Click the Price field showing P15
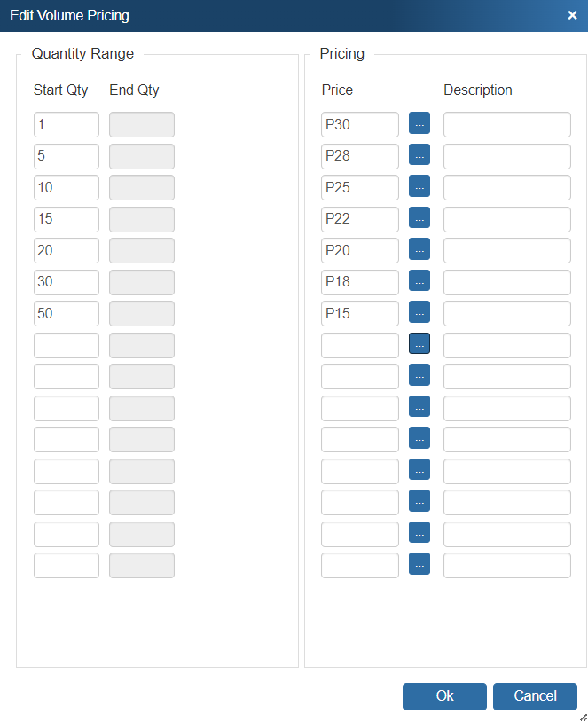 click(x=360, y=314)
